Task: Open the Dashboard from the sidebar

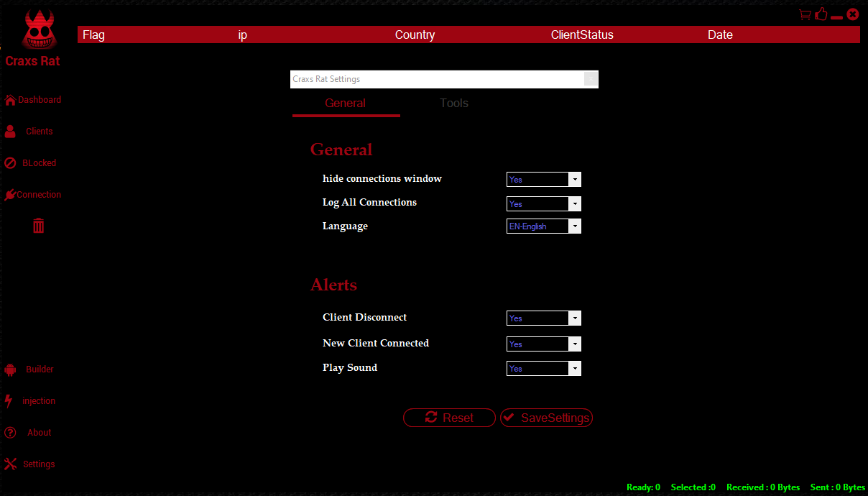Action: pos(33,100)
